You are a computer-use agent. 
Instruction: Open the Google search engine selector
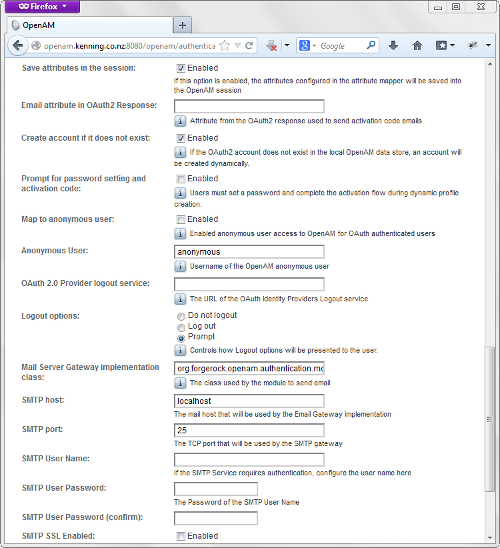306,45
